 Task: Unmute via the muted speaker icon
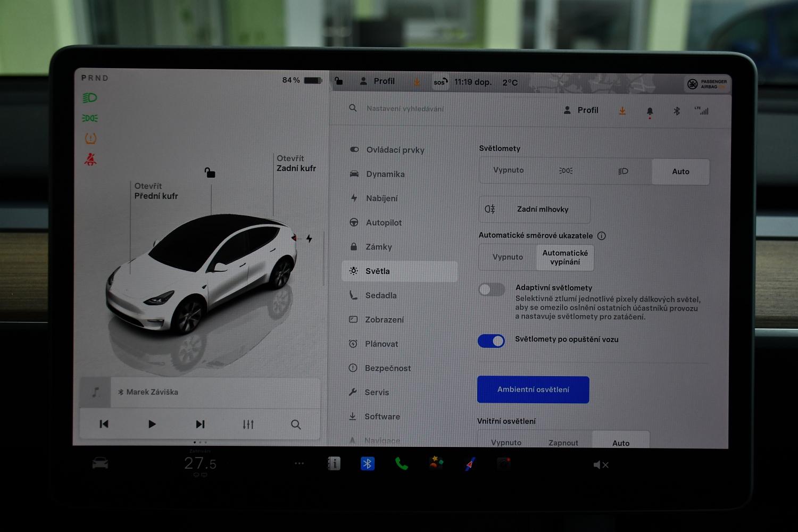click(x=600, y=465)
